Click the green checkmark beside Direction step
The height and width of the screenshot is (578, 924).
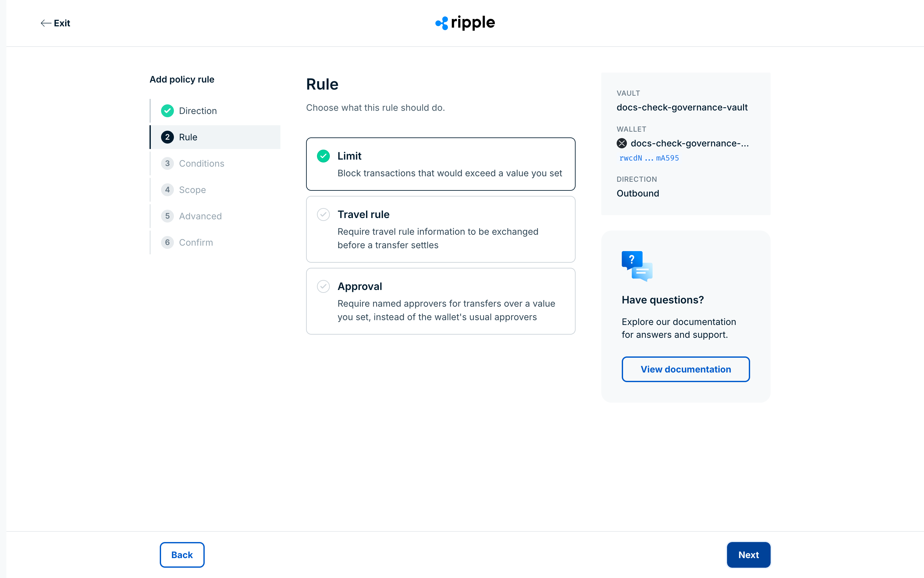167,111
